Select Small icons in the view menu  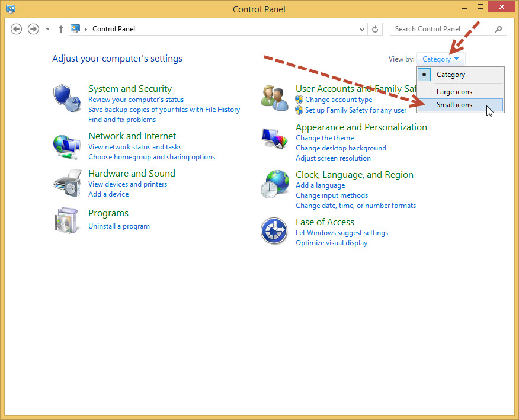pos(454,104)
